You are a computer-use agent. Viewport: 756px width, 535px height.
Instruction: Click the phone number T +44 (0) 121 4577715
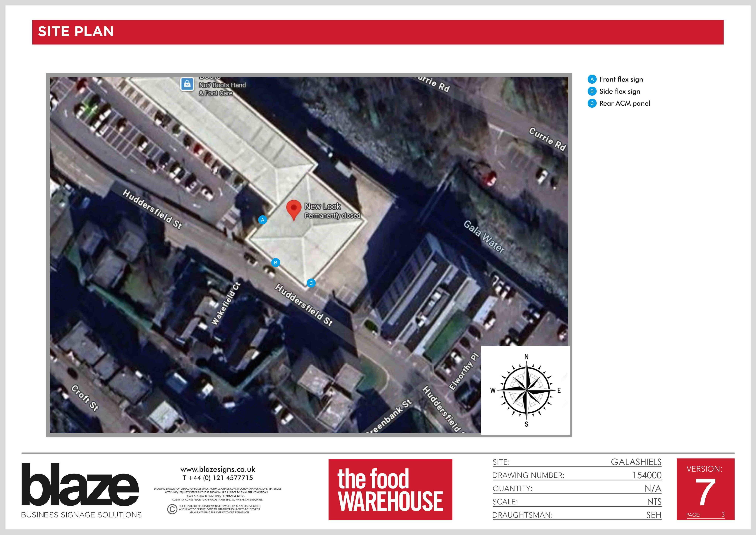(218, 478)
